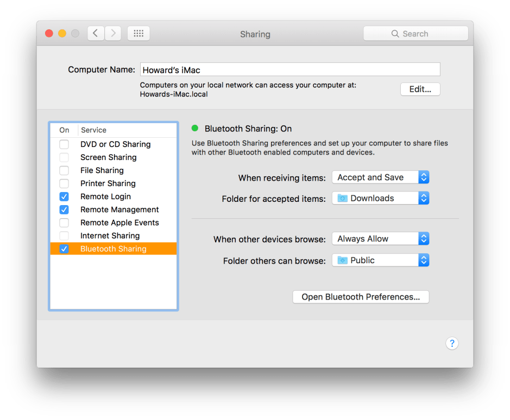Open the folder for accepted items dropdown
This screenshot has height=420, width=510.
(x=380, y=199)
